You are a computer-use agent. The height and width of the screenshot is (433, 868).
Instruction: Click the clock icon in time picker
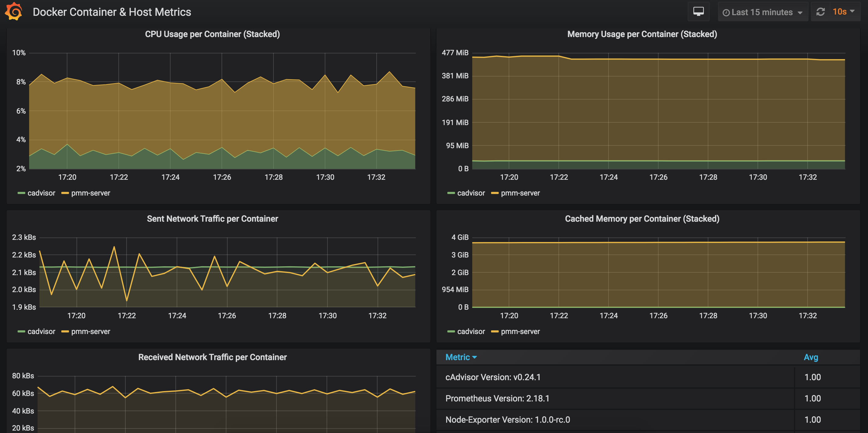[x=726, y=12]
